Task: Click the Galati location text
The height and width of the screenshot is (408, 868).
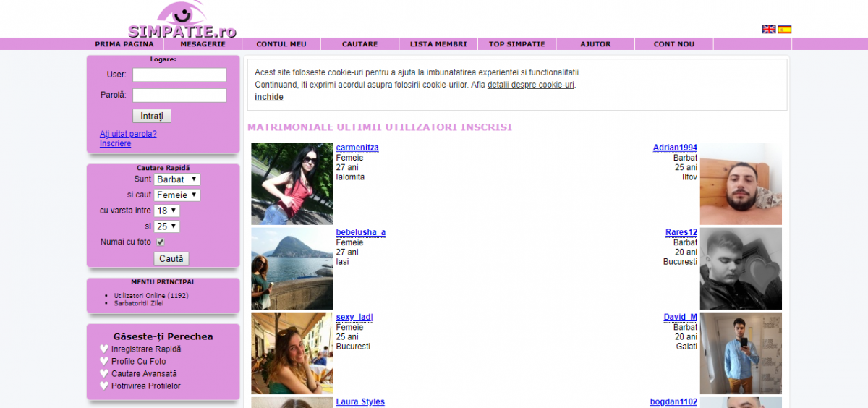Action: (685, 346)
